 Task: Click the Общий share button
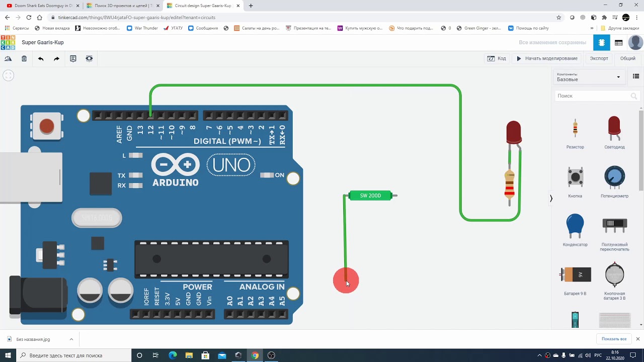pos(627,58)
